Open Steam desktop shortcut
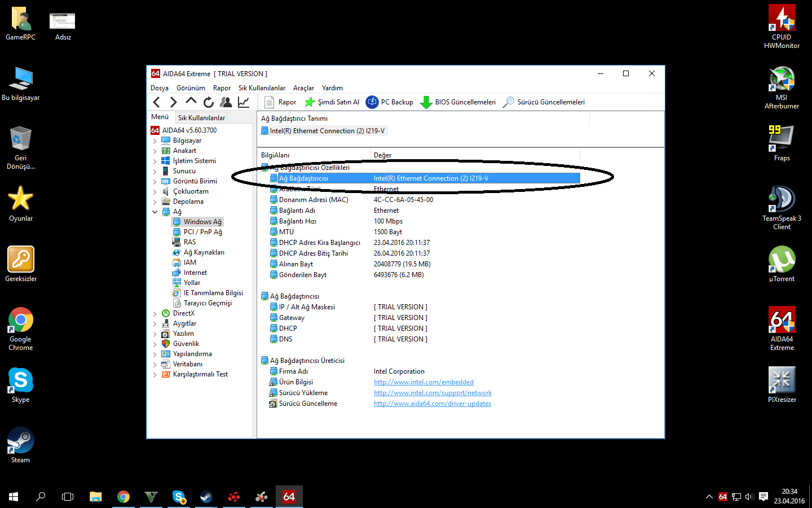This screenshot has height=508, width=812. click(x=21, y=445)
